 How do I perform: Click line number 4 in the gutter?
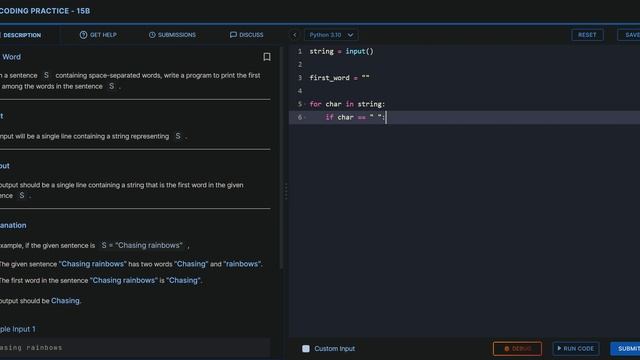[x=300, y=91]
